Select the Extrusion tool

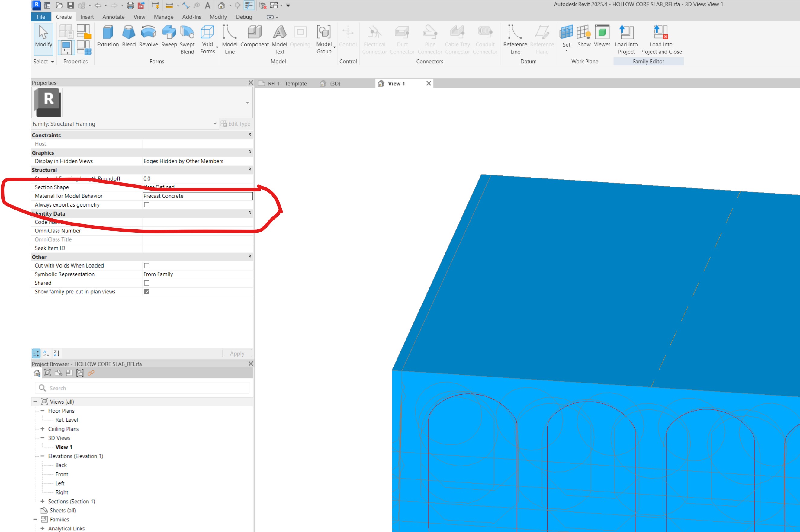pyautogui.click(x=108, y=37)
